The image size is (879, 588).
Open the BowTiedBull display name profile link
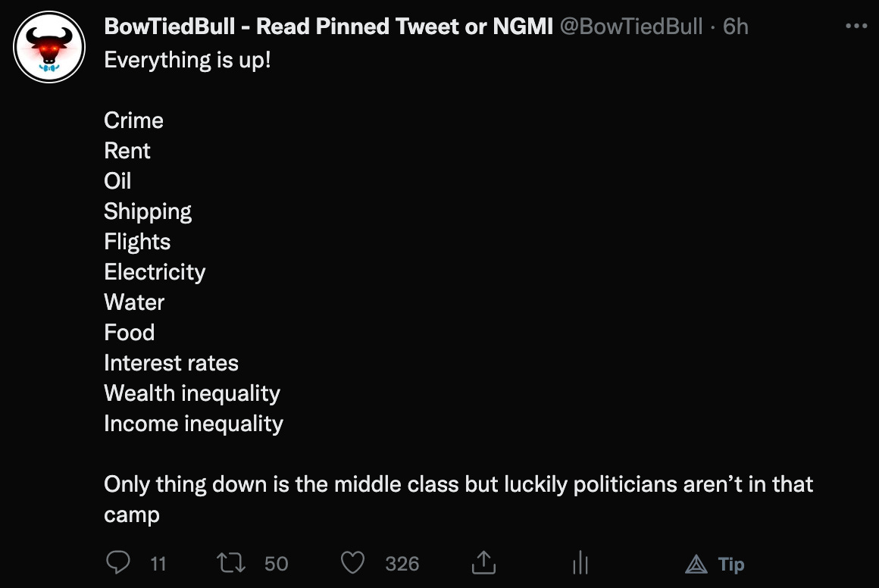pos(329,27)
